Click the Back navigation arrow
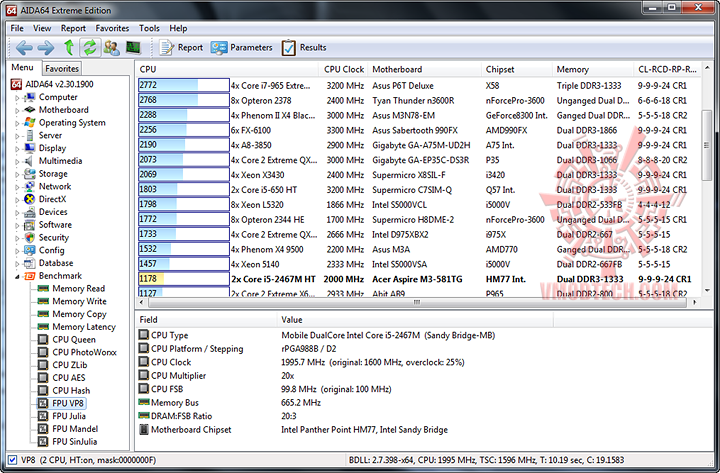Image resolution: width=720 pixels, height=473 pixels. 24,47
